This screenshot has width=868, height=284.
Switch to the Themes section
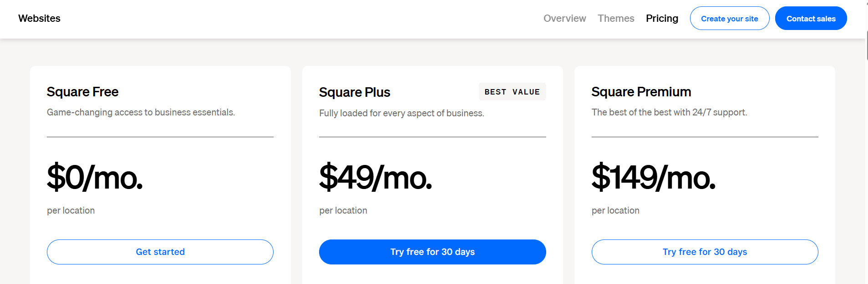point(616,18)
